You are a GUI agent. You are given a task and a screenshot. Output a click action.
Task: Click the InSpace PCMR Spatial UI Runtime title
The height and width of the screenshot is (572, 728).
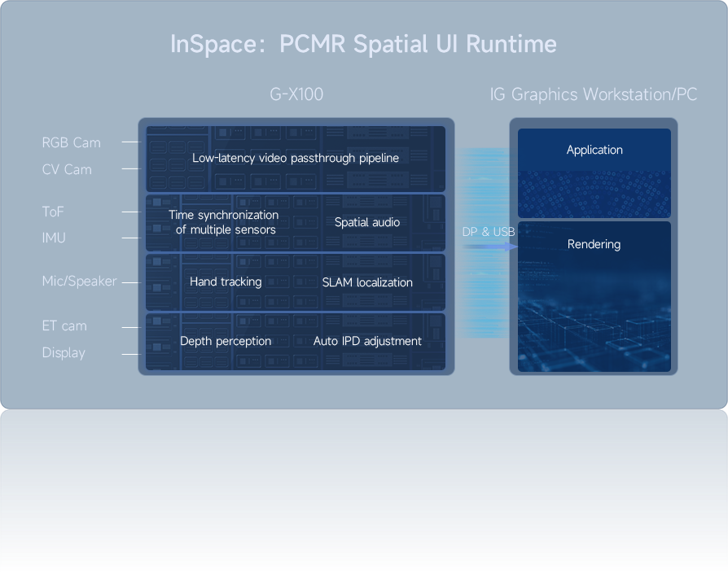coord(363,44)
